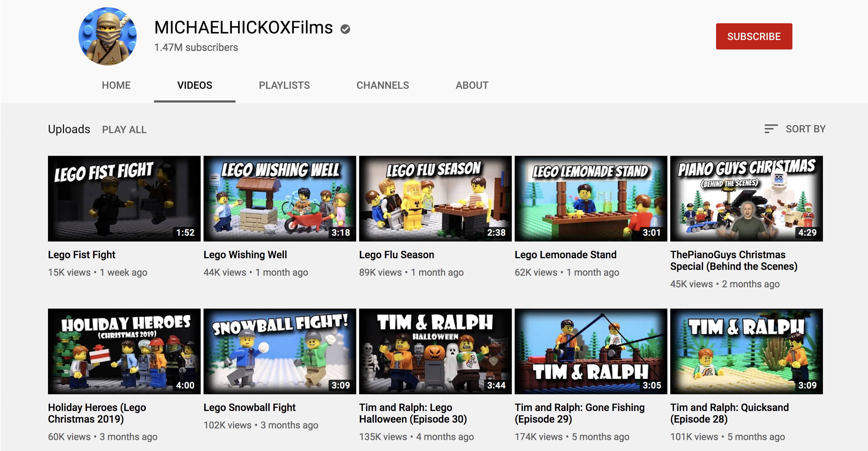Click "89K views • 1 month ago" text
This screenshot has width=868, height=451.
pos(411,272)
